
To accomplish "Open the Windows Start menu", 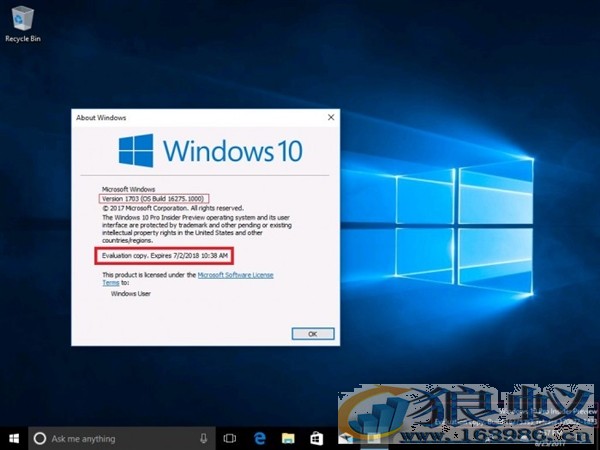I will click(x=14, y=439).
